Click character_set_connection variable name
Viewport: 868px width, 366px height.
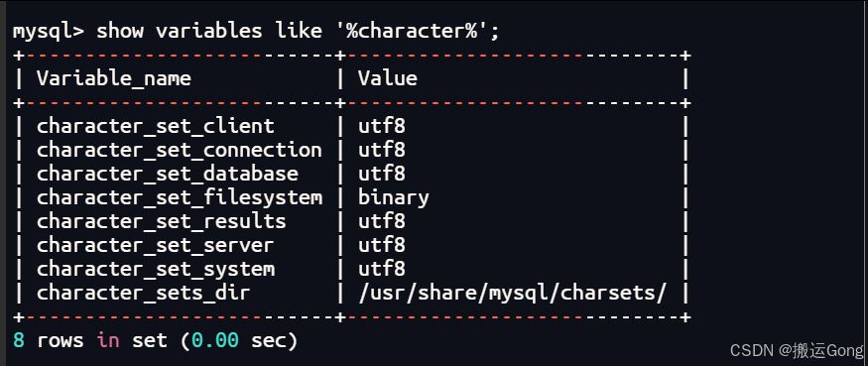click(x=180, y=150)
